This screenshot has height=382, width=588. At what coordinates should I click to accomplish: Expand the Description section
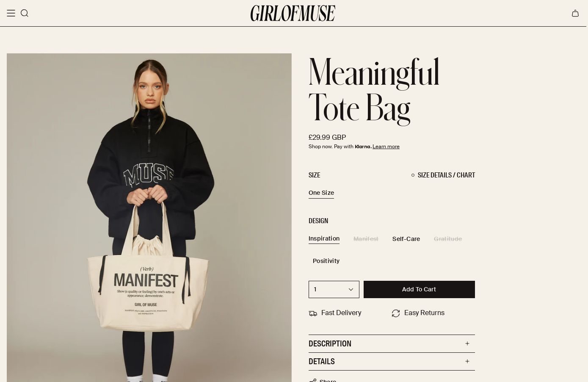[x=392, y=343]
